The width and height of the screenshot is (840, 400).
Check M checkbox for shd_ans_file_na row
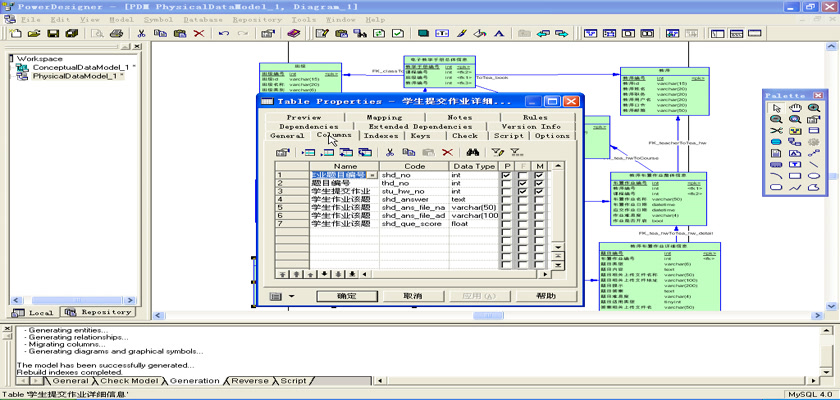tap(539, 207)
